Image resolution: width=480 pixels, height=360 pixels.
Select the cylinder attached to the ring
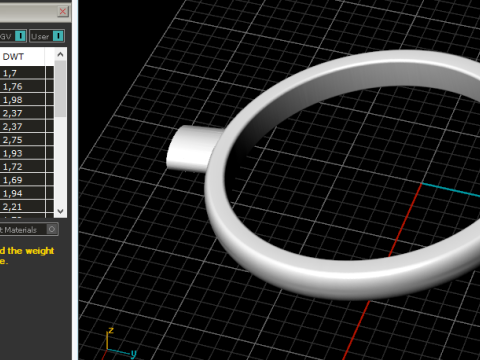tap(192, 149)
